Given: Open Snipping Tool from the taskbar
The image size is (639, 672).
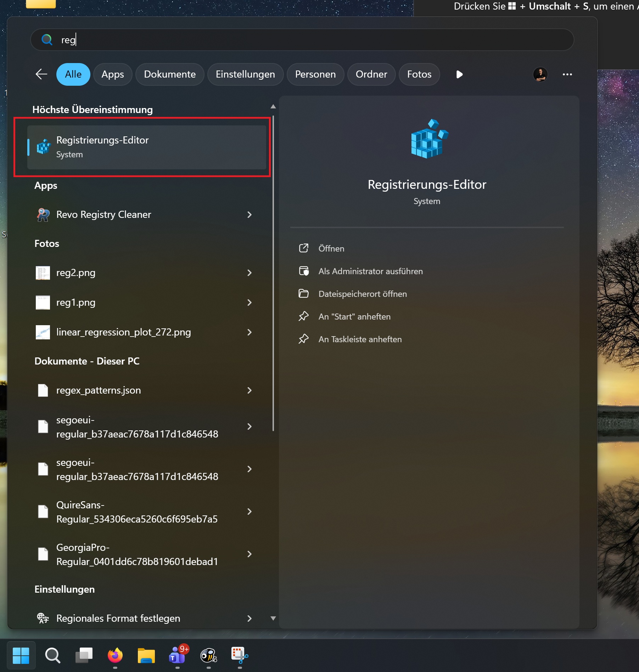Looking at the screenshot, I should point(240,656).
